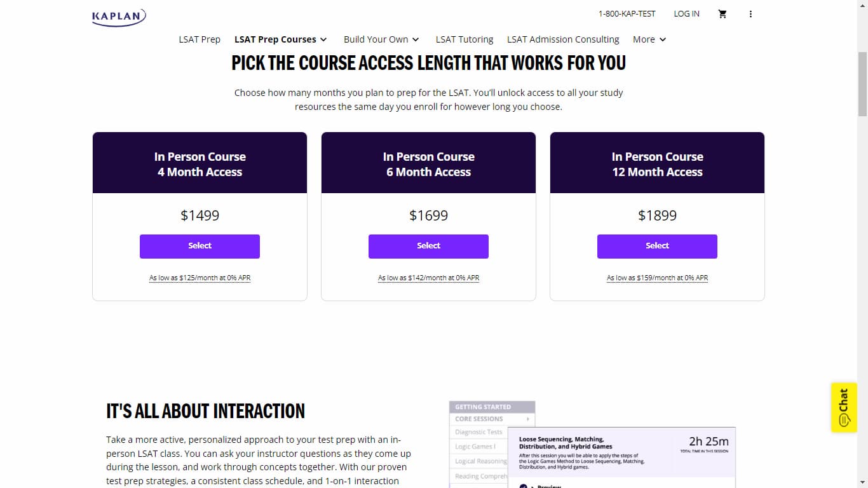The width and height of the screenshot is (868, 488).
Task: Open the LSAT Tutoring menu item
Action: pyautogui.click(x=465, y=39)
